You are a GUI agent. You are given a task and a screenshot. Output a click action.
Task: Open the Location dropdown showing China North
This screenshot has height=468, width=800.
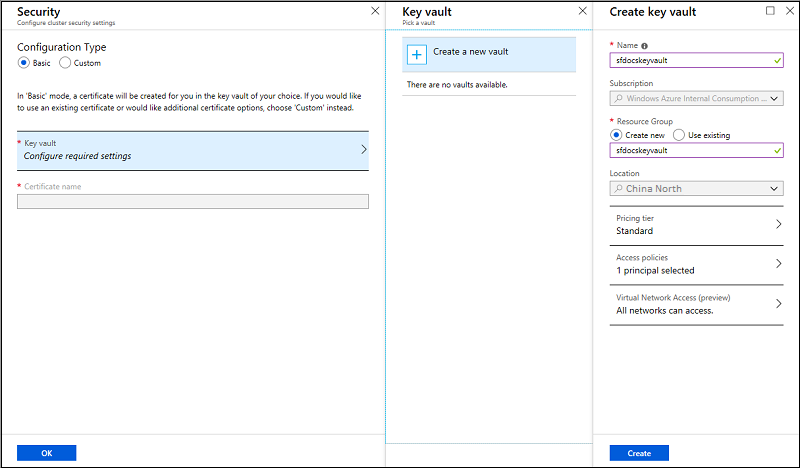[x=696, y=188]
